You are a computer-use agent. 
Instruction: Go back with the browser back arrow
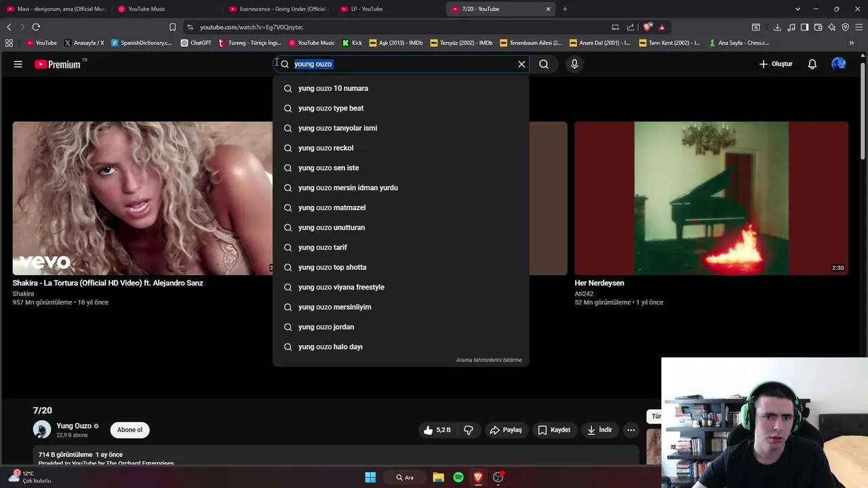click(9, 27)
